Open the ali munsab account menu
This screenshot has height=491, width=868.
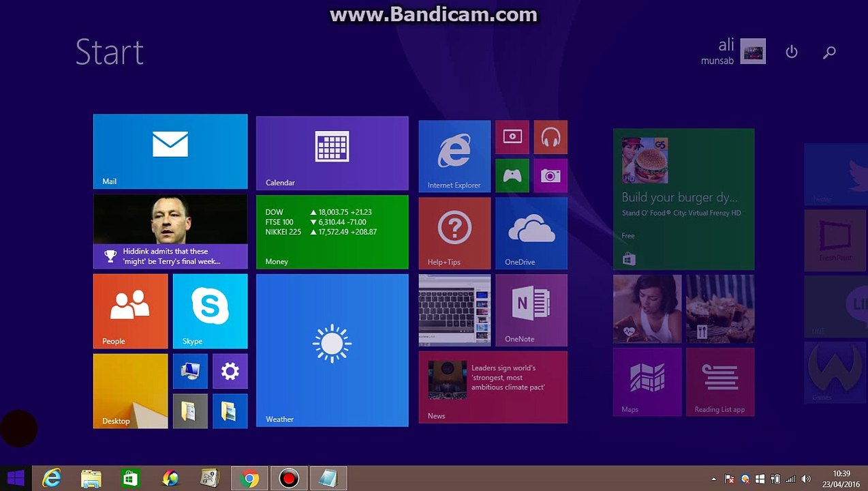733,52
